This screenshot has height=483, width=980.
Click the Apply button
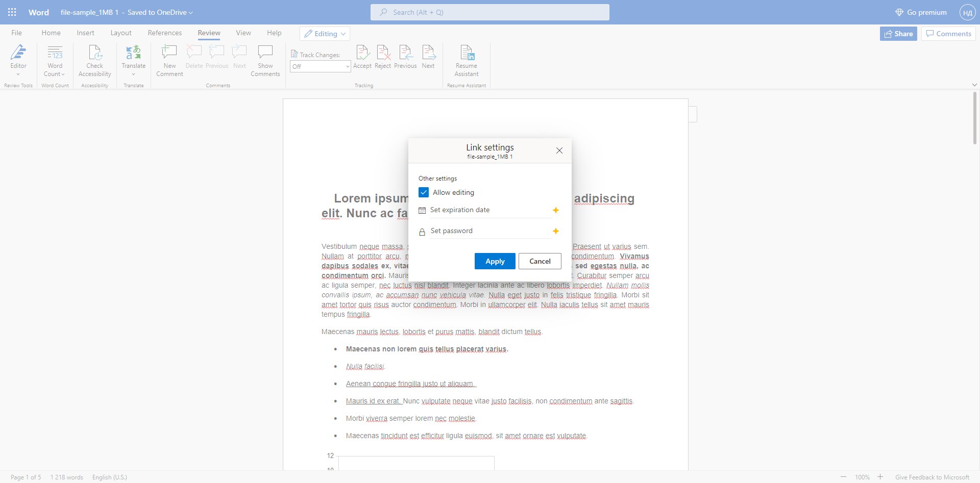(x=495, y=261)
